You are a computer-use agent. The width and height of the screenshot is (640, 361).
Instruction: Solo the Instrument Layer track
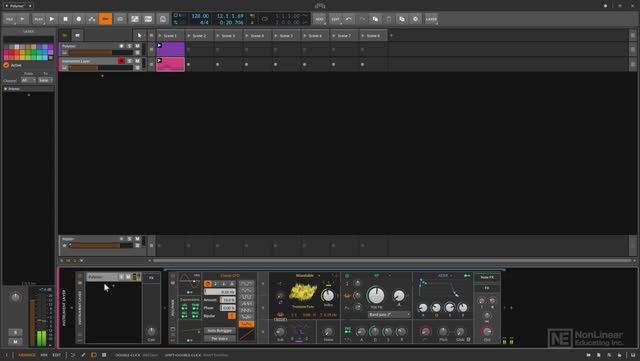(130, 61)
